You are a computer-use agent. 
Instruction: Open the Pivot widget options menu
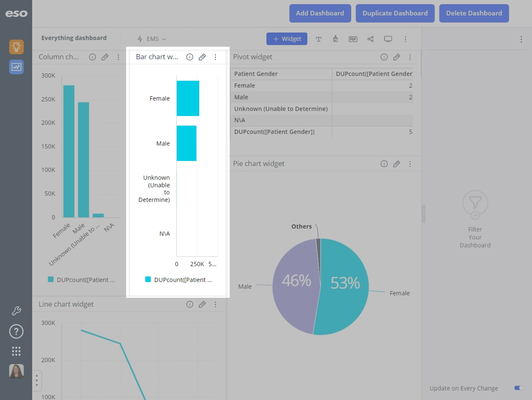coord(410,57)
